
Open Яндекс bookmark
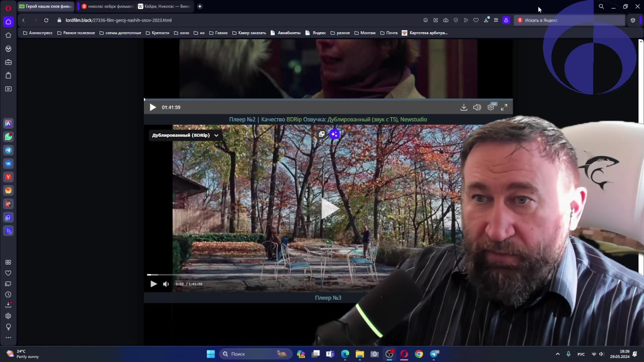point(316,33)
